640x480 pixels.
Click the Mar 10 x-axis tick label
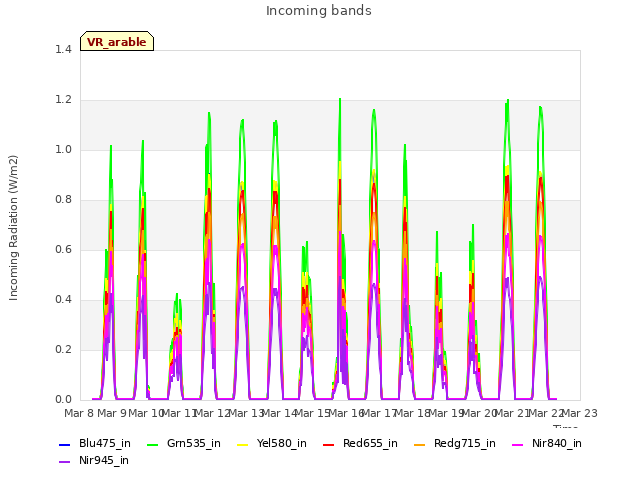click(146, 413)
